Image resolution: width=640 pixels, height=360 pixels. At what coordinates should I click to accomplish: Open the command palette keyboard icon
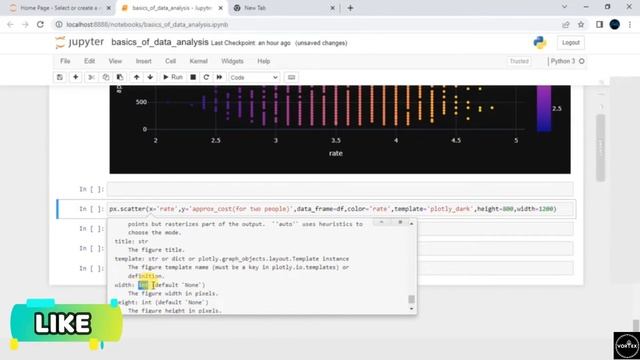(x=291, y=77)
